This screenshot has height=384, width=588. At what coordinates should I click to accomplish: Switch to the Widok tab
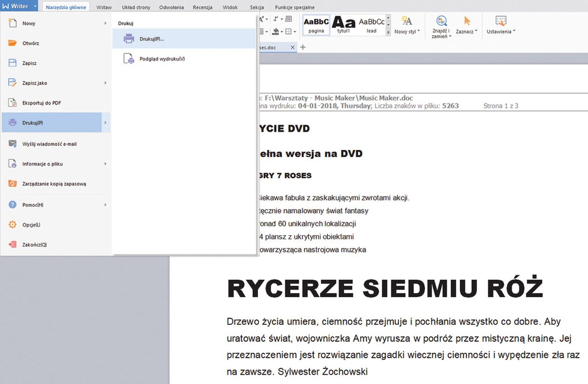(230, 7)
